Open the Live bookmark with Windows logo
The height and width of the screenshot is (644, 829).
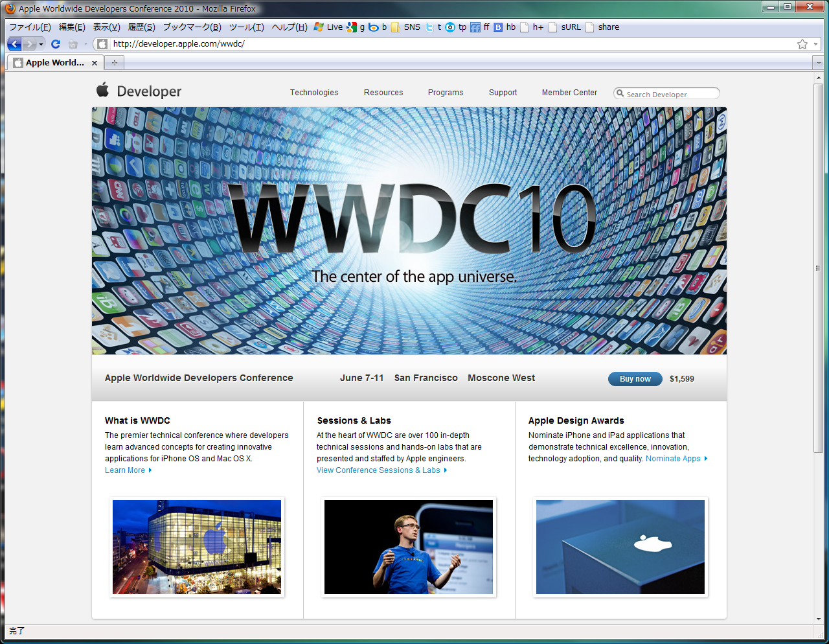click(328, 27)
